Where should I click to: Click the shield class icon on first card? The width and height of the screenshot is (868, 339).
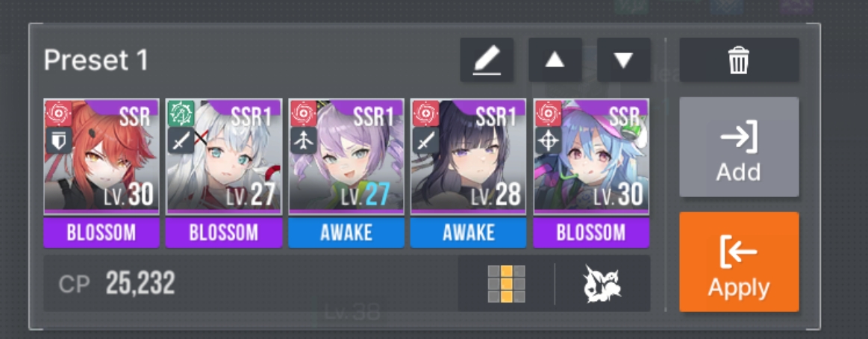[59, 140]
